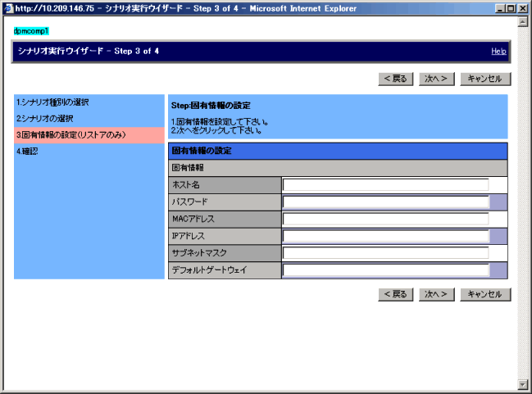
Task: Select step 4.確認
Action: point(89,152)
